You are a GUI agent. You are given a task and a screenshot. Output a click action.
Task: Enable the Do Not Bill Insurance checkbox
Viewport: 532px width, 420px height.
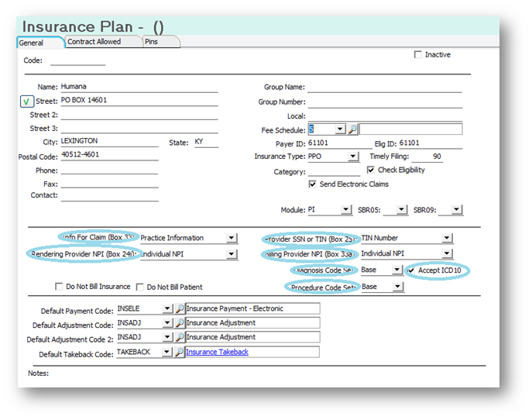[x=60, y=287]
